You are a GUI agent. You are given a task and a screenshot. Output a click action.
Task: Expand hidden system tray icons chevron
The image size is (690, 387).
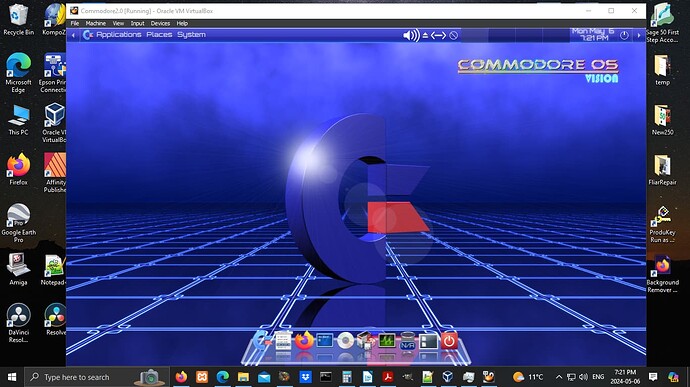[559, 377]
